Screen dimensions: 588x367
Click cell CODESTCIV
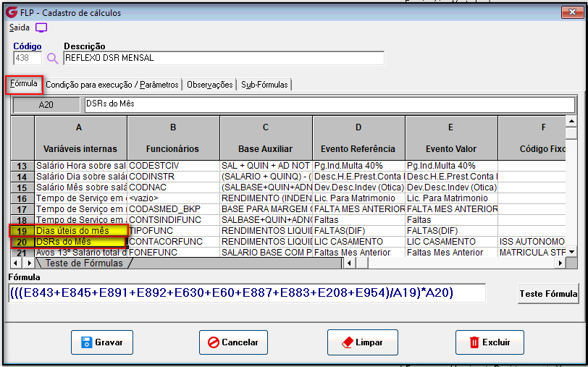(173, 166)
